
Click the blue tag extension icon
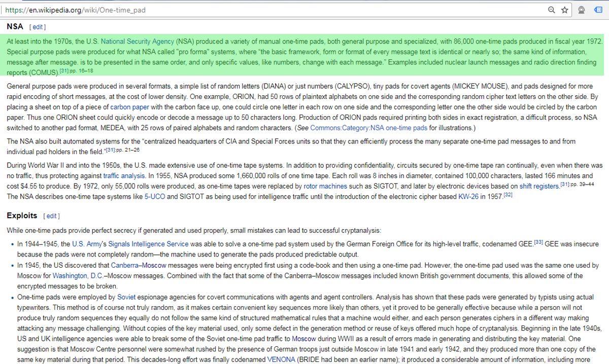tap(598, 10)
